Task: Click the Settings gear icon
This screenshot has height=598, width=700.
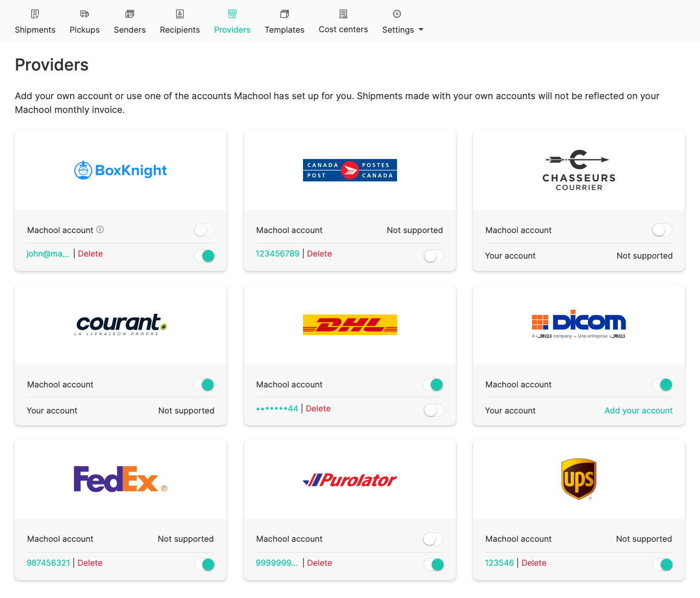Action: [397, 14]
